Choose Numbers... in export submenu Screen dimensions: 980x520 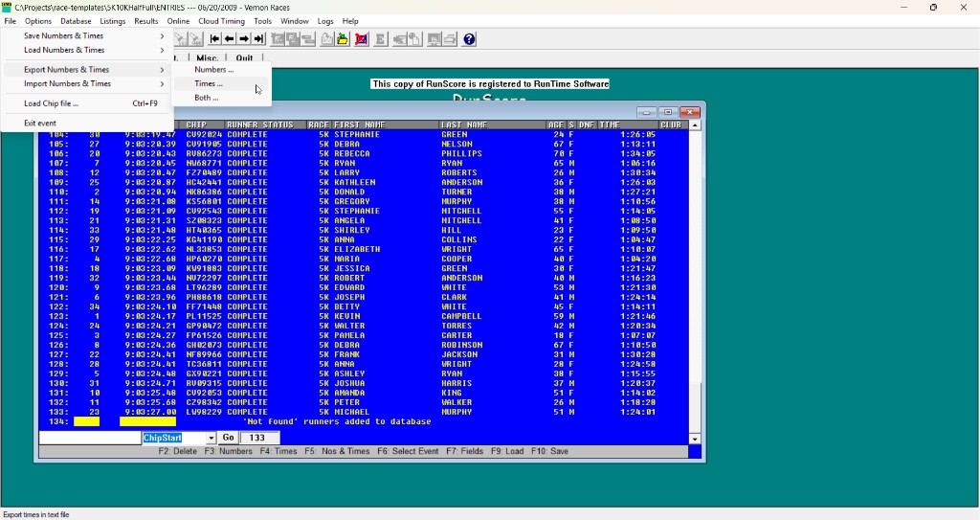point(221,70)
